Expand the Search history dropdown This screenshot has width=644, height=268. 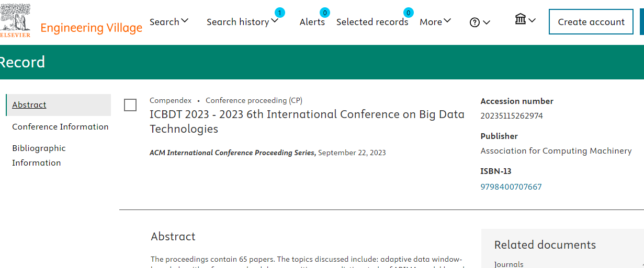click(243, 21)
